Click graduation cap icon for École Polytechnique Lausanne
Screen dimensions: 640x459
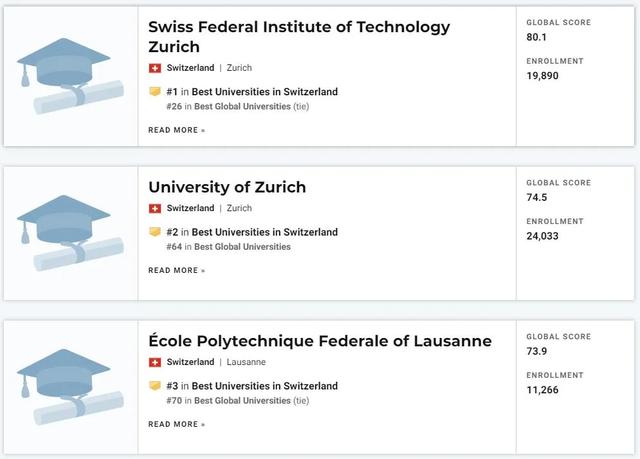pyautogui.click(x=70, y=387)
